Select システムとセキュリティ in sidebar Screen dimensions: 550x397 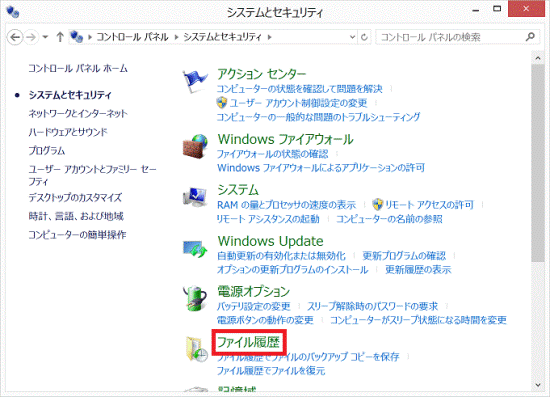point(70,95)
